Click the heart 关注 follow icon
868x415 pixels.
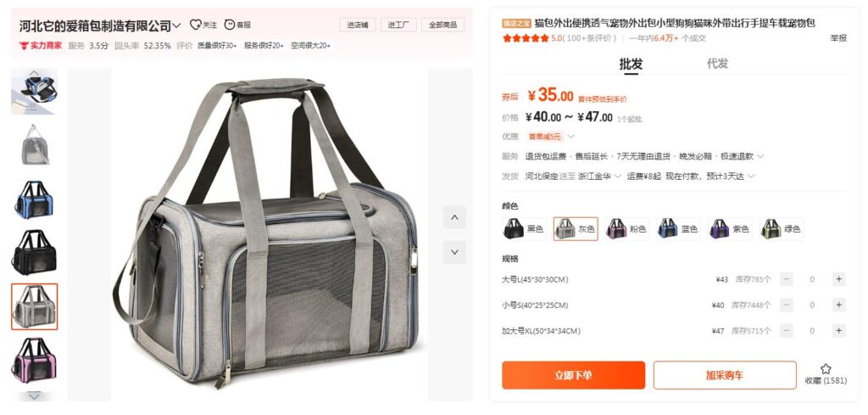click(196, 25)
